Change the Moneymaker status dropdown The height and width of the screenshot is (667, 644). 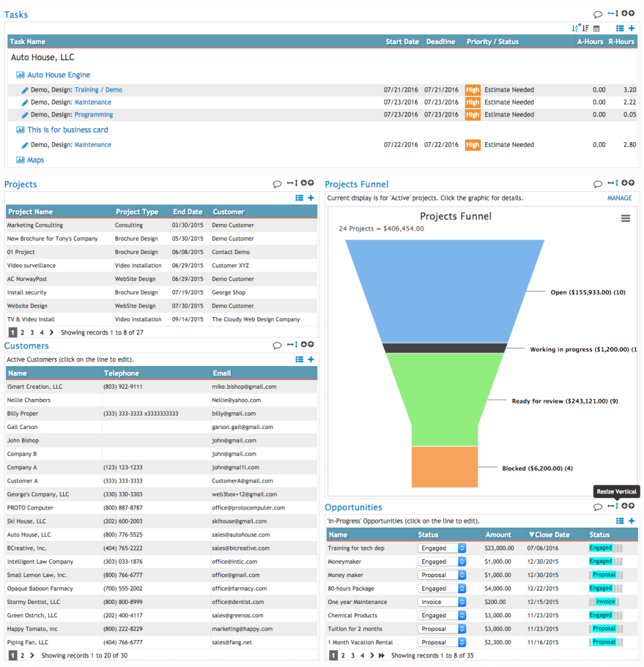click(x=441, y=561)
